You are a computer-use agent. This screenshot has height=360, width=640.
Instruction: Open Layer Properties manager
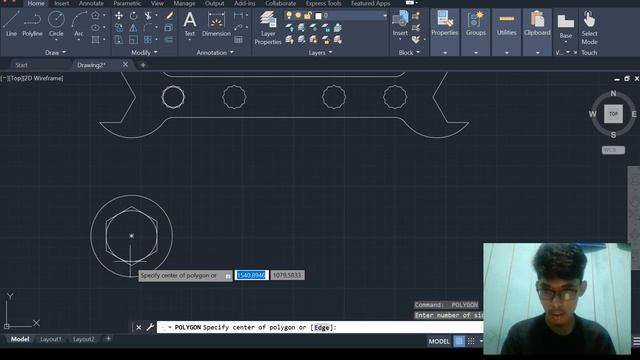point(268,27)
